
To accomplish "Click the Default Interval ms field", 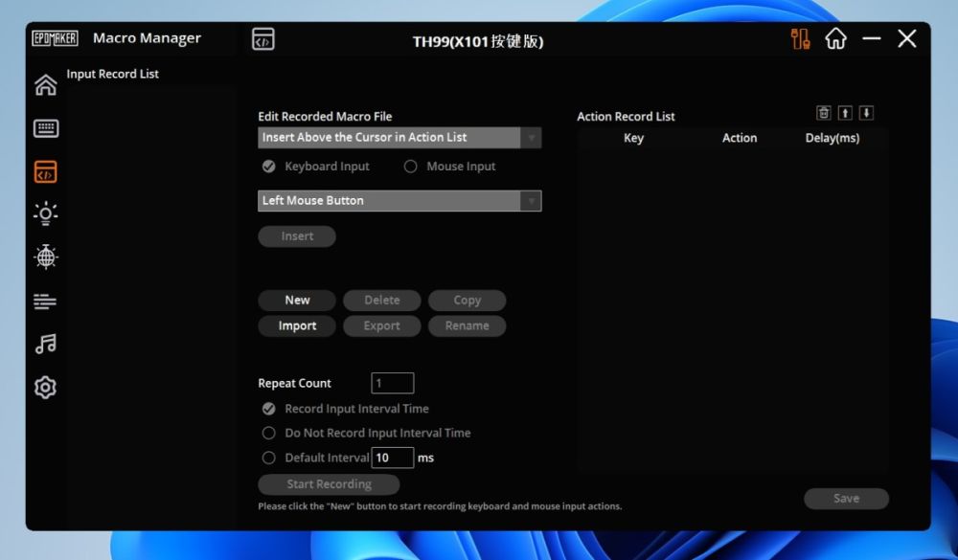I will click(x=392, y=458).
